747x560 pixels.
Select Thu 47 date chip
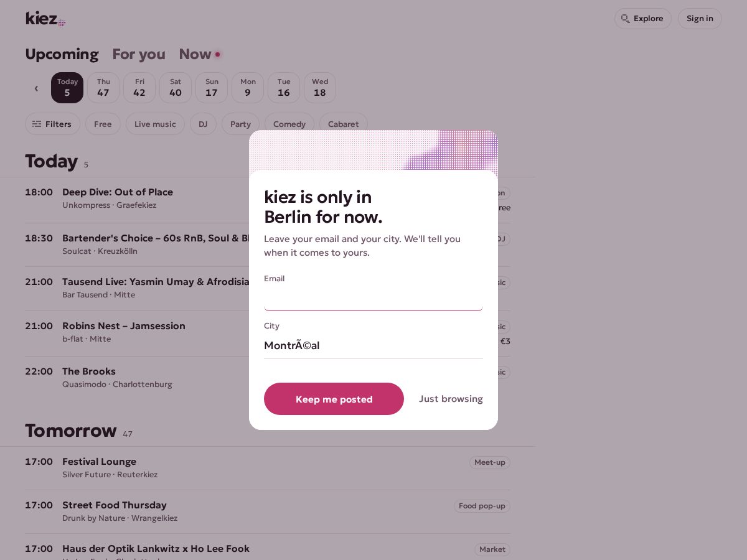coord(103,88)
